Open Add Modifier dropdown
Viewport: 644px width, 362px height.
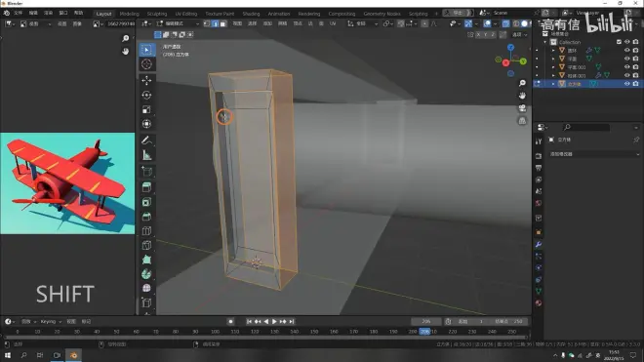click(x=594, y=154)
